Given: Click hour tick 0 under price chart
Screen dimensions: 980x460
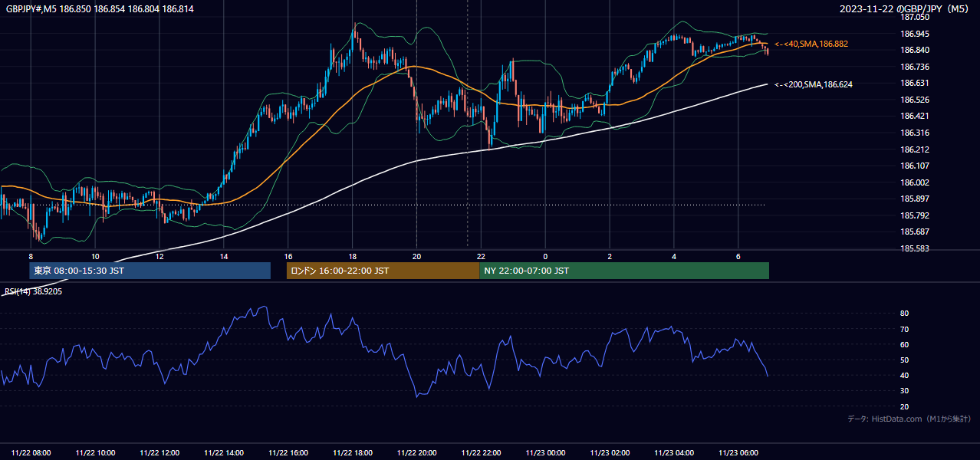Looking at the screenshot, I should pos(545,256).
